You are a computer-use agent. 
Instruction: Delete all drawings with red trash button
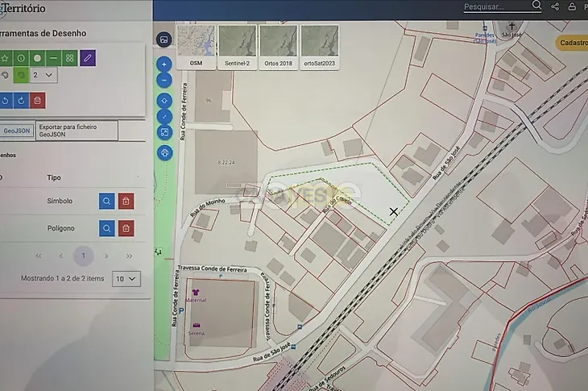[37, 101]
